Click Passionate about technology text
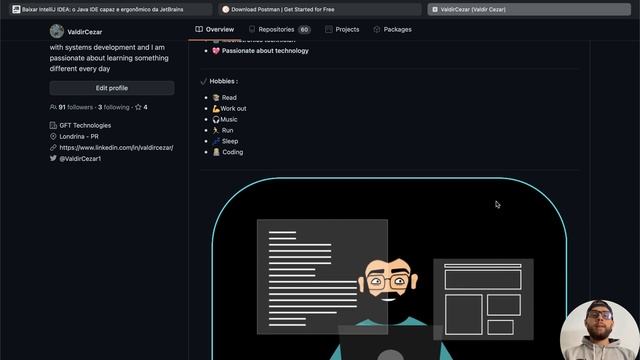The image size is (640, 360). 265,51
